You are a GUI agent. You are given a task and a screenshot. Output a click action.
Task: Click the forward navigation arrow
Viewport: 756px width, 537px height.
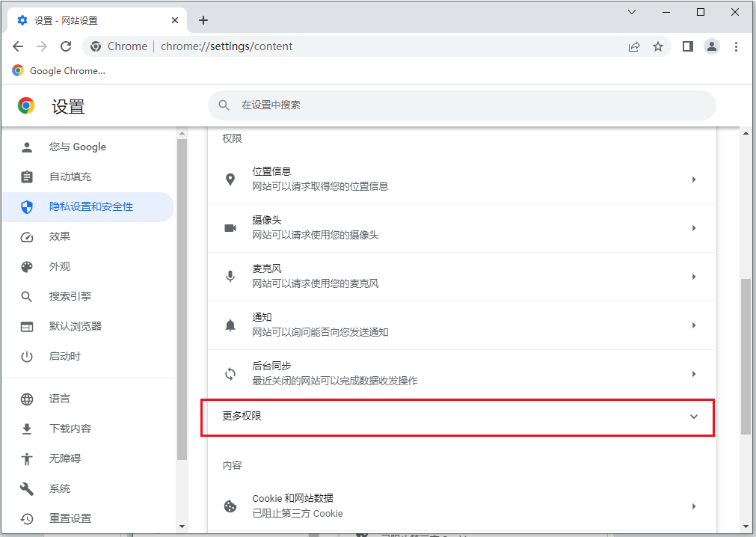42,46
